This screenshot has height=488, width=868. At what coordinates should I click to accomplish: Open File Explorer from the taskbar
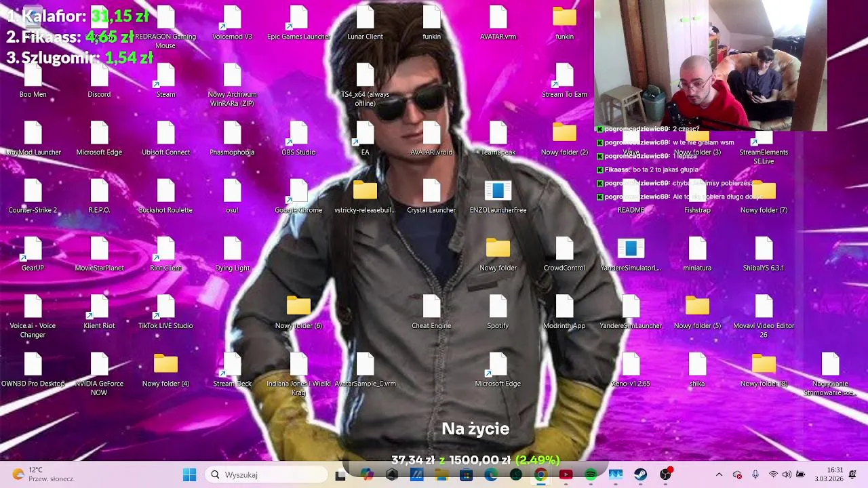pyautogui.click(x=441, y=474)
